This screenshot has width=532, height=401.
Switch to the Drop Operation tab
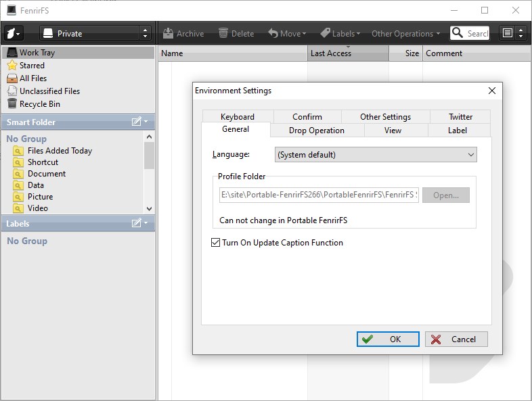tap(317, 131)
